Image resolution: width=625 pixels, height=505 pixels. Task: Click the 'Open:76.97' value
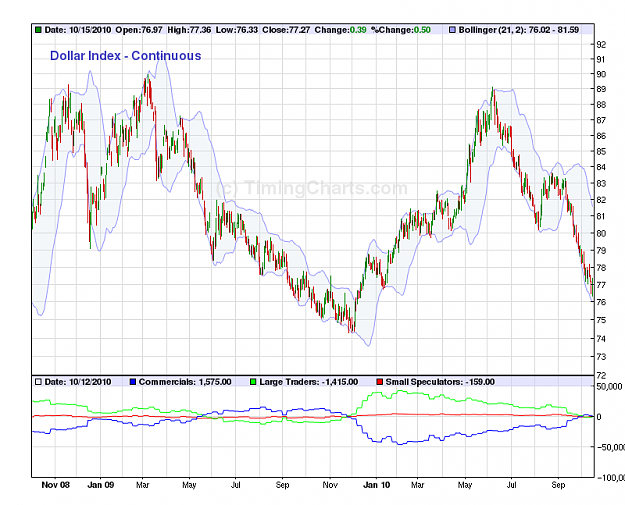coord(139,30)
